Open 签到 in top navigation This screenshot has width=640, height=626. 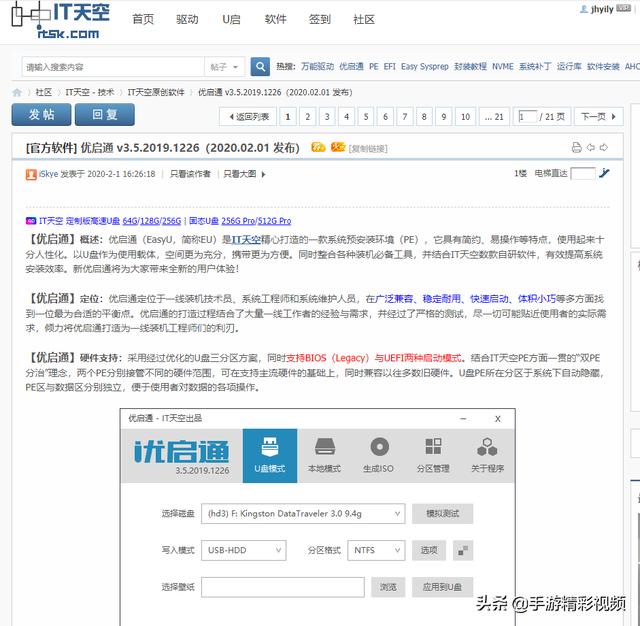pos(320,19)
